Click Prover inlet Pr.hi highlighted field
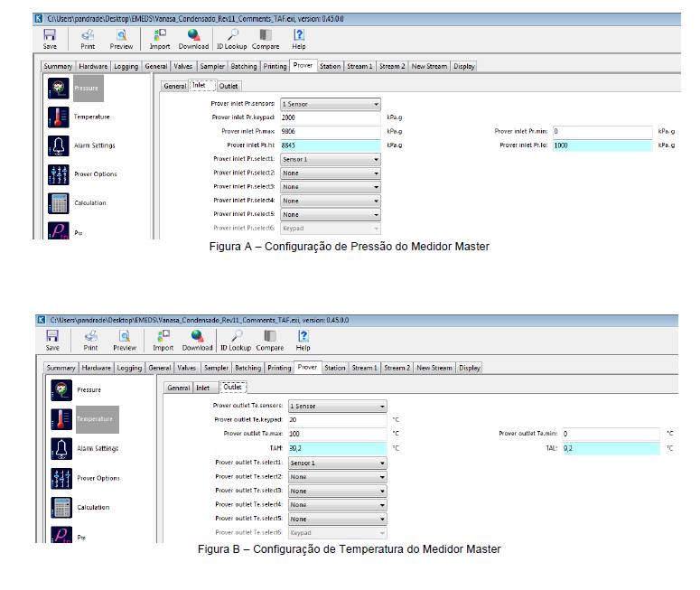The height and width of the screenshot is (590, 700). (331, 145)
